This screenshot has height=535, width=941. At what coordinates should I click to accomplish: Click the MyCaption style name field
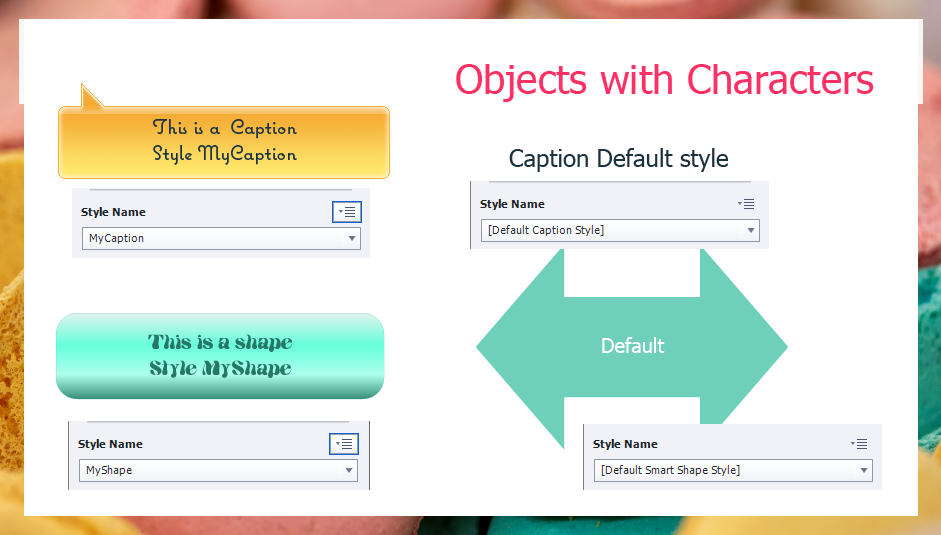coord(210,239)
